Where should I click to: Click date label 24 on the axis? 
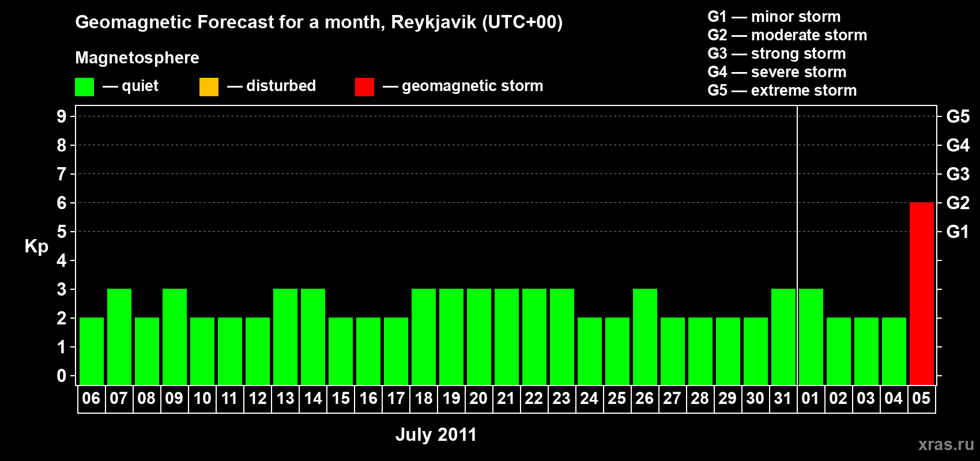tap(589, 398)
